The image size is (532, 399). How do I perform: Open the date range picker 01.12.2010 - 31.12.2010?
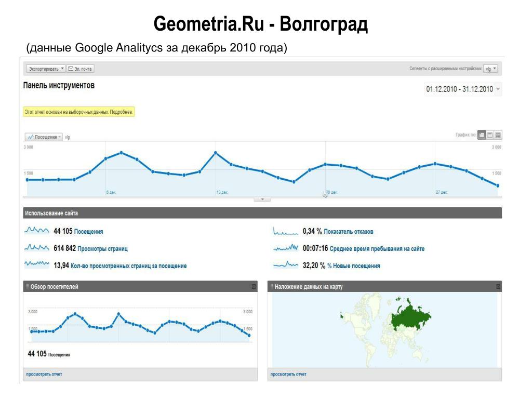point(463,89)
